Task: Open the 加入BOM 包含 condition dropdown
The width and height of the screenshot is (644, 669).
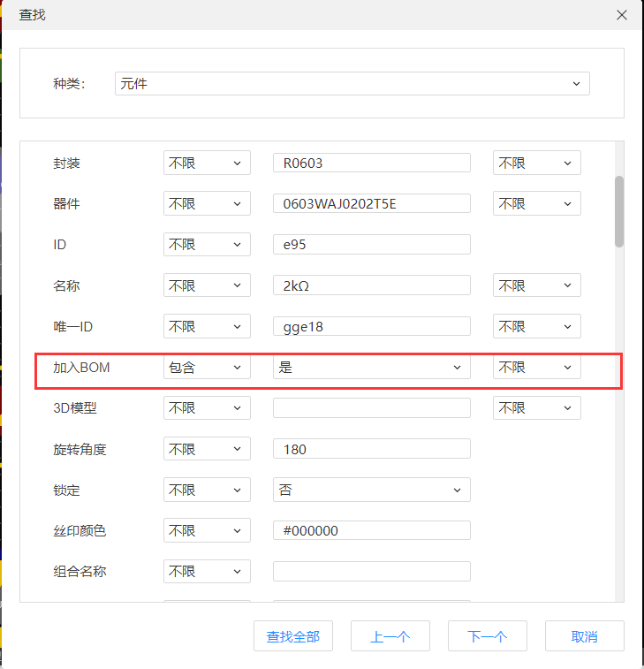Action: click(x=207, y=368)
